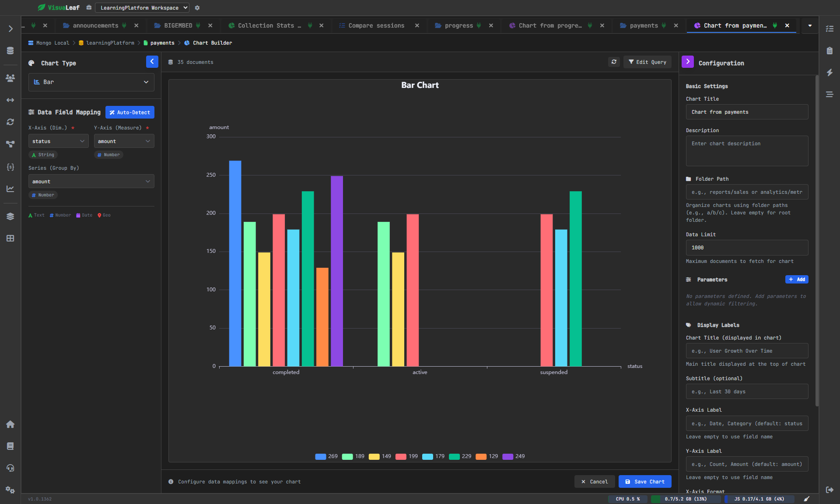Viewport: 840px width, 504px height.
Task: Click the headset support icon bottom left
Action: click(10, 468)
